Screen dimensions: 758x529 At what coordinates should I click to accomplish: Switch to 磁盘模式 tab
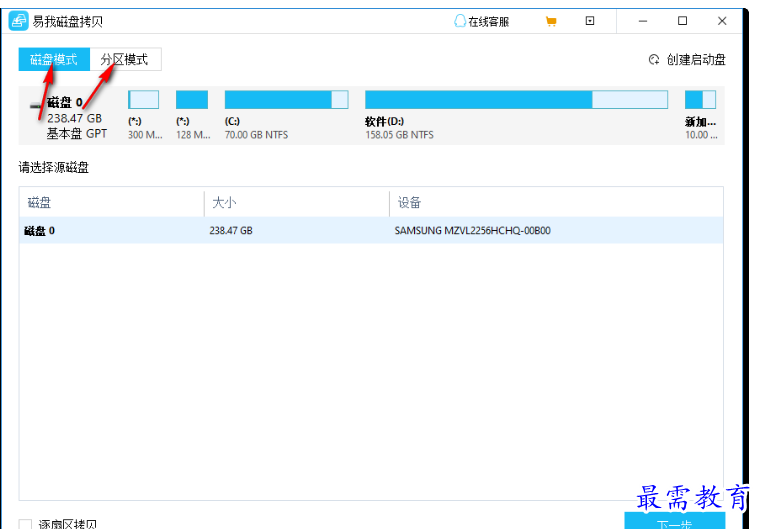(54, 59)
